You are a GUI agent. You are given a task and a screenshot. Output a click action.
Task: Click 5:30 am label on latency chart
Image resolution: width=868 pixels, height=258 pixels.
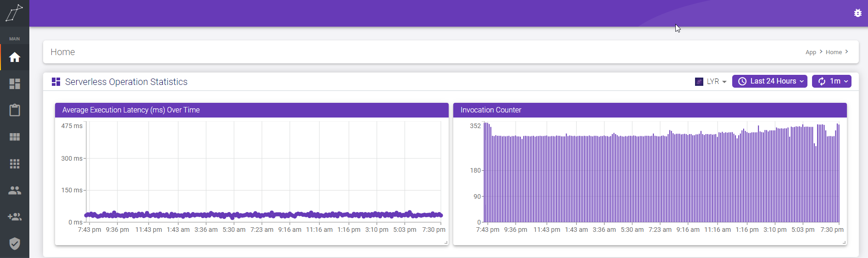pyautogui.click(x=234, y=230)
